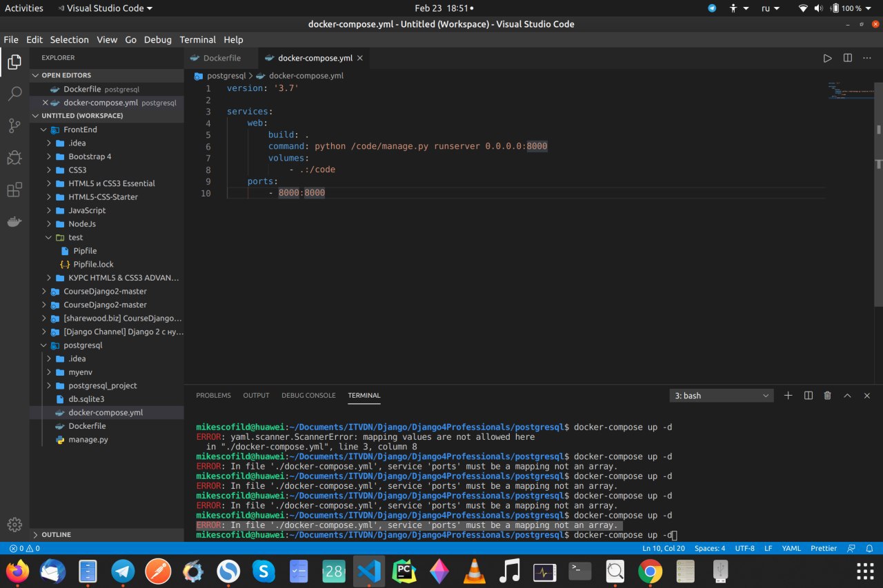Viewport: 883px width, 588px height.
Task: Open the Debug view in activity bar
Action: pos(14,158)
